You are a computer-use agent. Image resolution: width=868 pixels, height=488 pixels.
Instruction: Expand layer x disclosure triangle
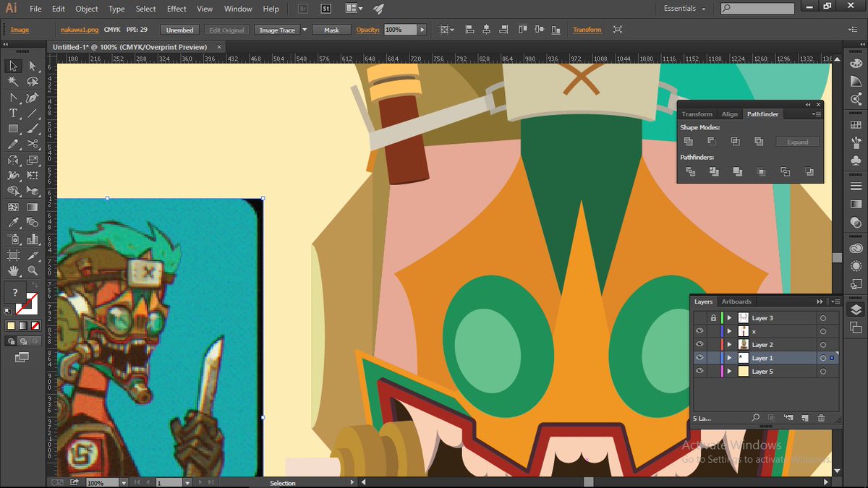(730, 331)
